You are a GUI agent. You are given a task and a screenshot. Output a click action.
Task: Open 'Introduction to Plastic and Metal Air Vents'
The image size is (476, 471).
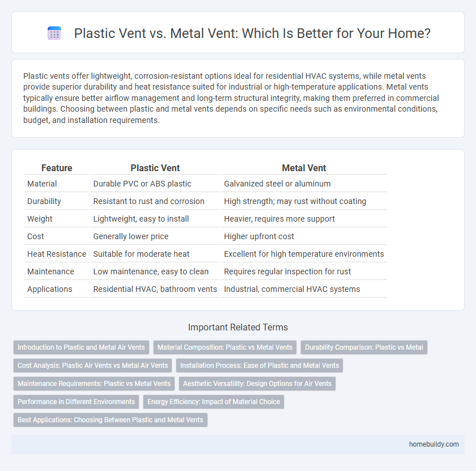coord(81,347)
